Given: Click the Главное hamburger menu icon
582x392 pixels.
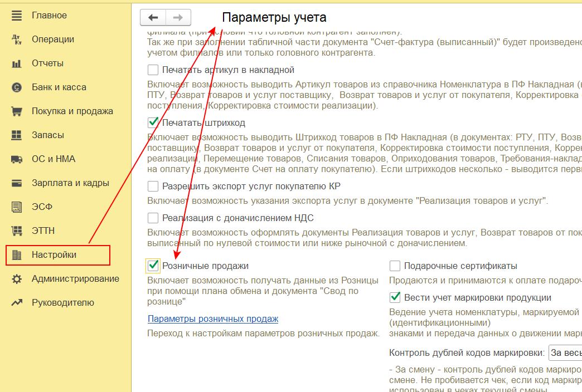Looking at the screenshot, I should click(x=17, y=16).
